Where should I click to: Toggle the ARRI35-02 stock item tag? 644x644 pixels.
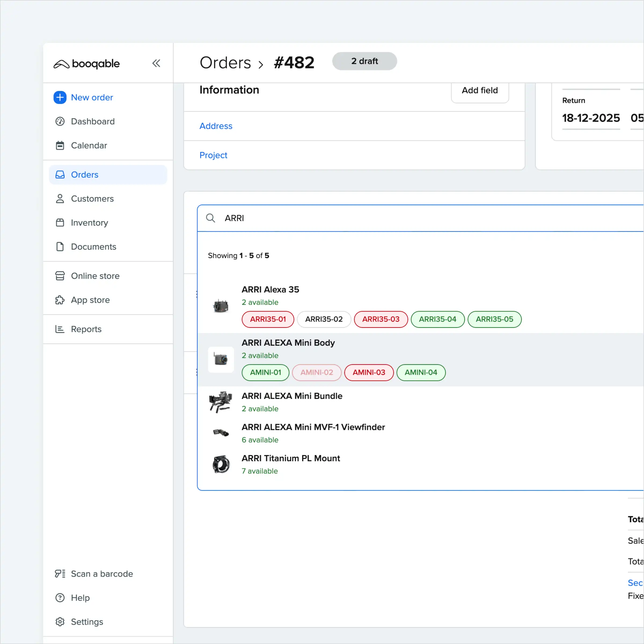coord(324,319)
